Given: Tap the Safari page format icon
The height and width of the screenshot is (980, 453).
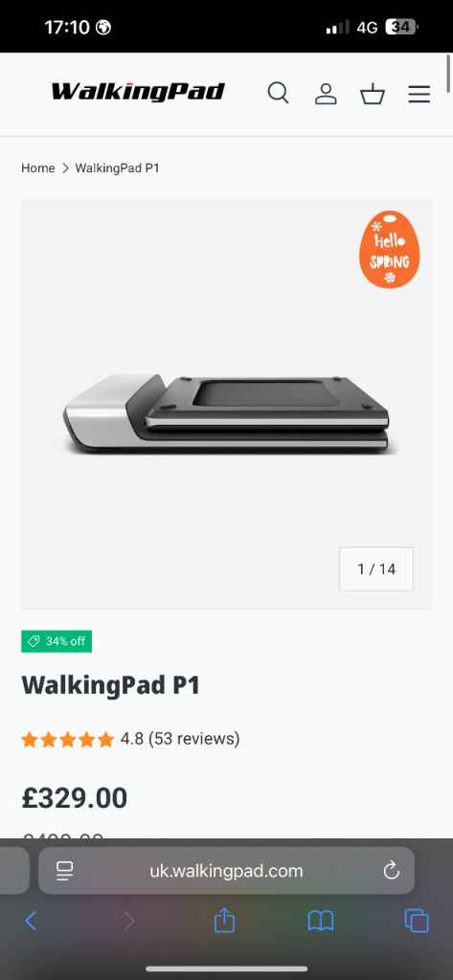Looking at the screenshot, I should coord(64,871).
